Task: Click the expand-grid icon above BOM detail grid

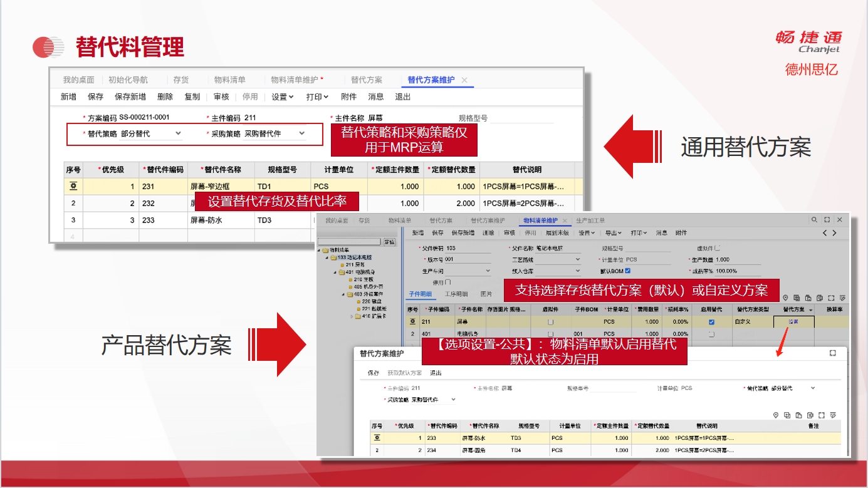Action: (831, 298)
